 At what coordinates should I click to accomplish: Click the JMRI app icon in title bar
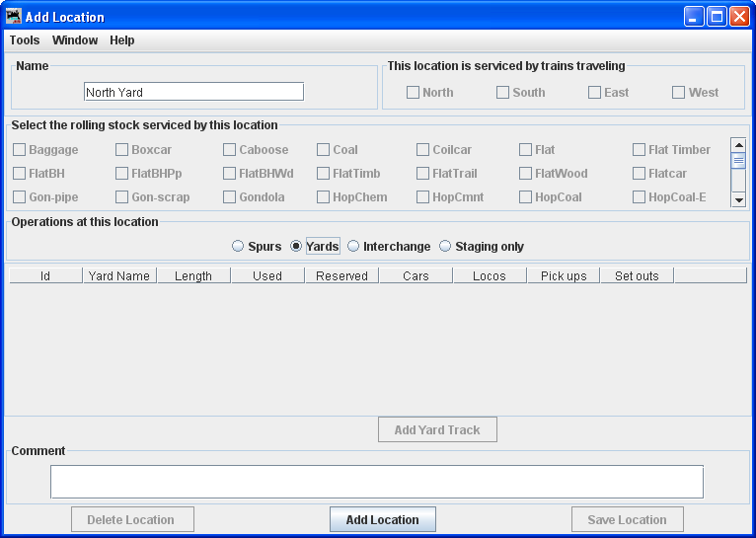(14, 16)
